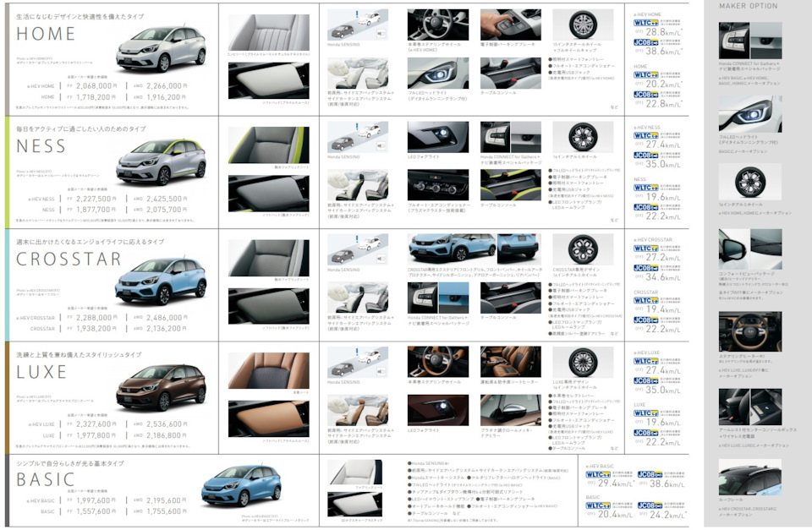
Task: Click the e:HEV BASIC 4WD price 2,195,600
Action: coord(167,500)
